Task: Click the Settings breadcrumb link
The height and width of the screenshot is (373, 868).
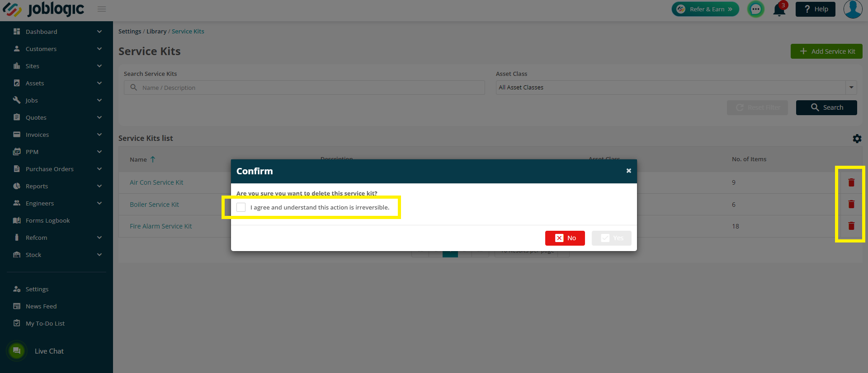Action: (x=130, y=31)
